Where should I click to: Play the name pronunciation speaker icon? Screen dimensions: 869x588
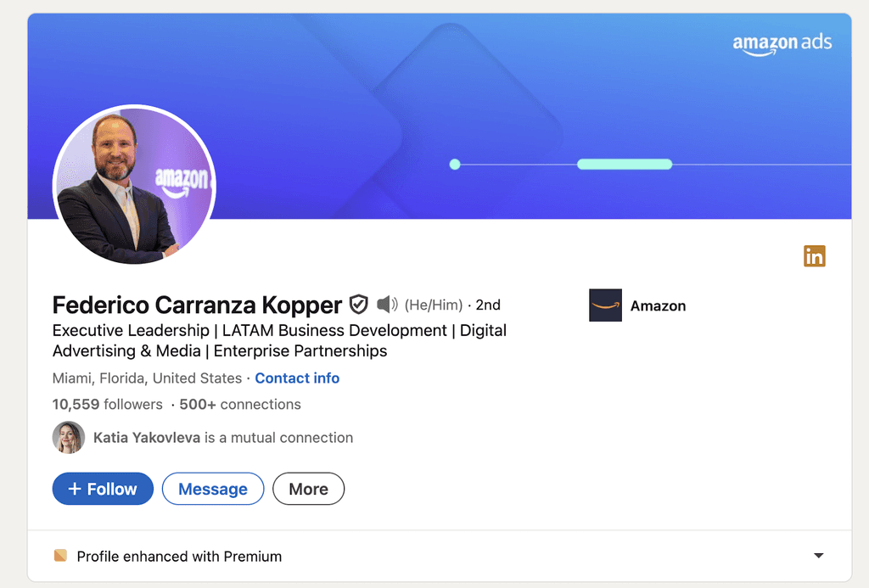point(387,304)
